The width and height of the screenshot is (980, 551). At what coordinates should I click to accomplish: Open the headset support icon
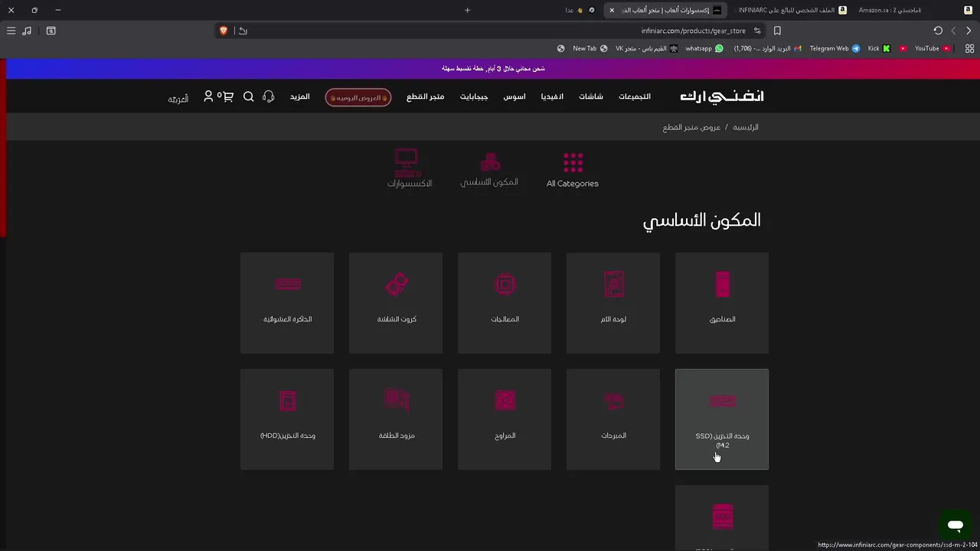pyautogui.click(x=269, y=96)
